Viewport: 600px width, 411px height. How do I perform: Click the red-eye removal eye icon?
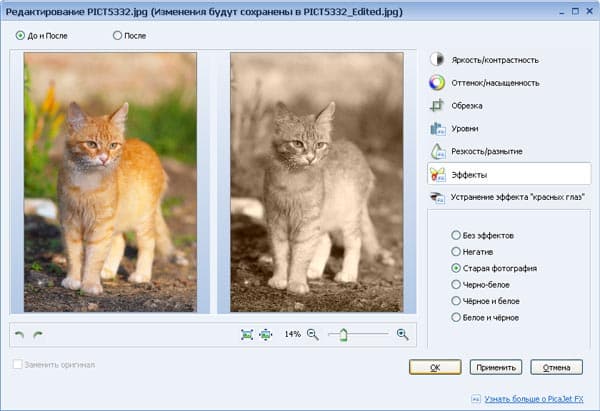[437, 197]
